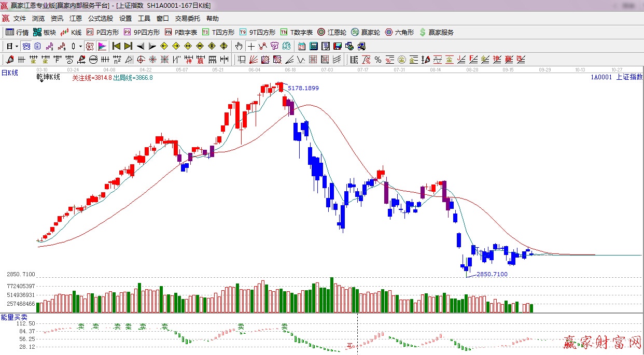
Task: Click the calendar icon showing 21
Action: click(x=301, y=46)
